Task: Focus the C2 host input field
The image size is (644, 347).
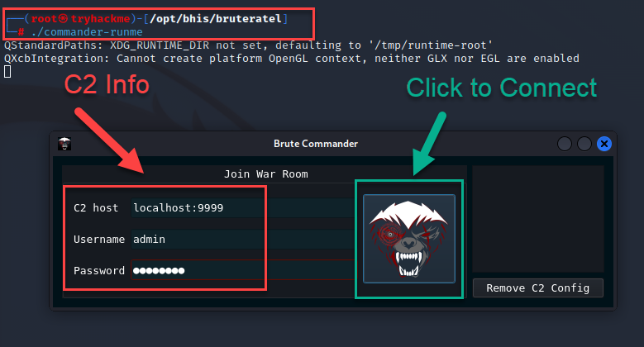Action: (x=240, y=207)
